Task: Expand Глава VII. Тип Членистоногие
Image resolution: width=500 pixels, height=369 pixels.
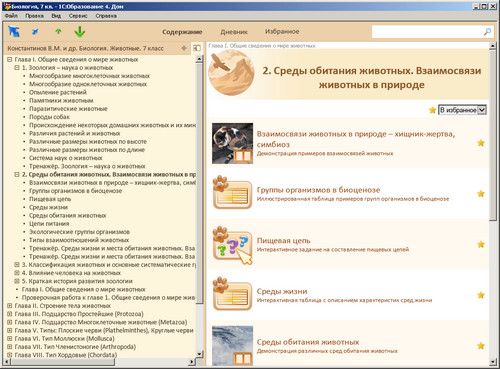Action: click(9, 347)
